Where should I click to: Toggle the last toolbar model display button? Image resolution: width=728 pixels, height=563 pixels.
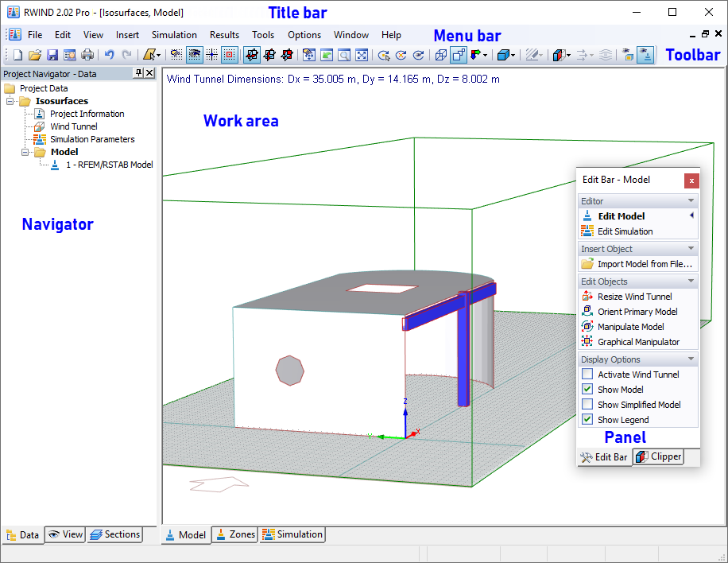[645, 55]
